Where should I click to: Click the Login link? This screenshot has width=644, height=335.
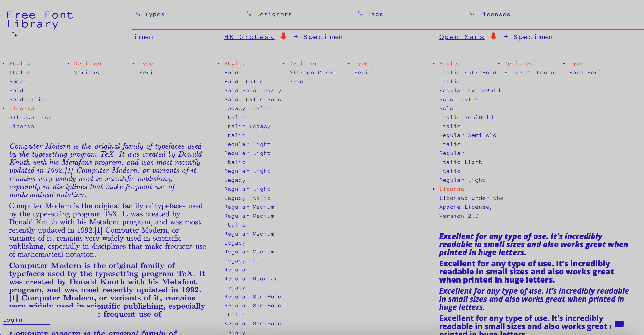[13, 320]
